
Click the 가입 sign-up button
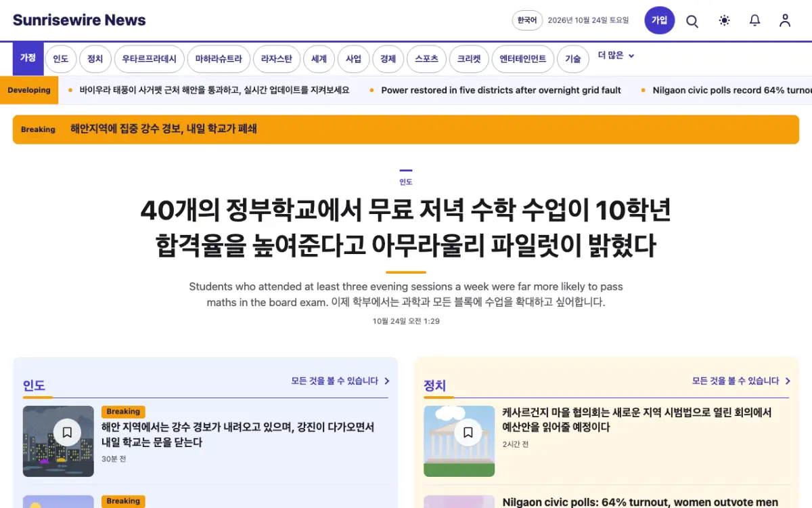659,20
